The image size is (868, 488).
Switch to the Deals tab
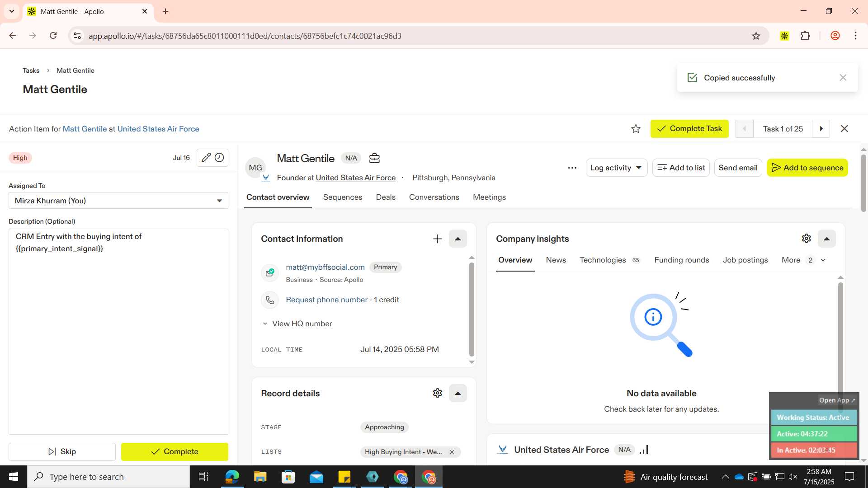(386, 197)
